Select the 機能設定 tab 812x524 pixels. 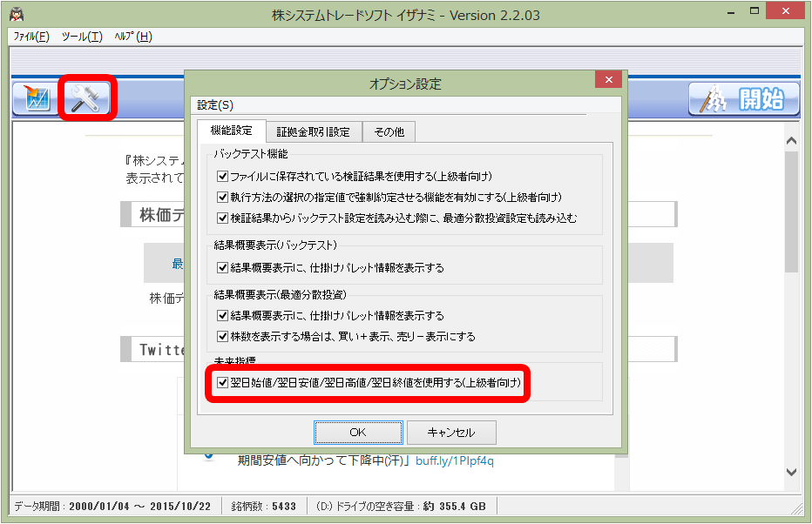point(231,131)
